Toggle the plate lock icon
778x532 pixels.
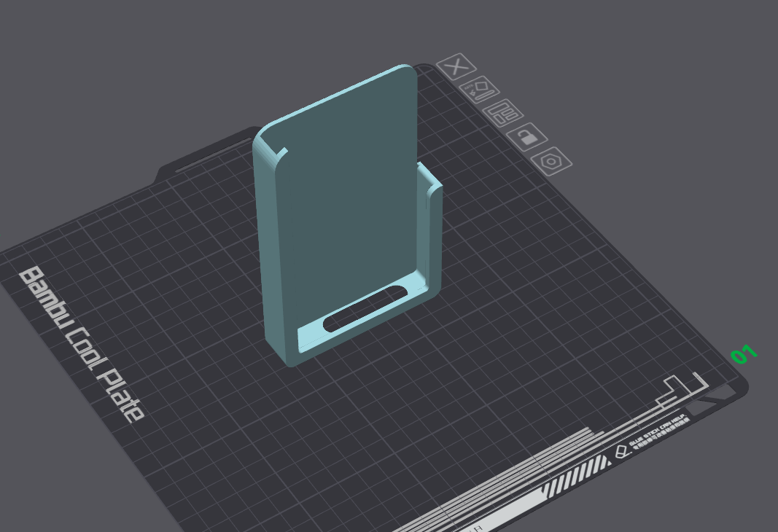click(527, 137)
